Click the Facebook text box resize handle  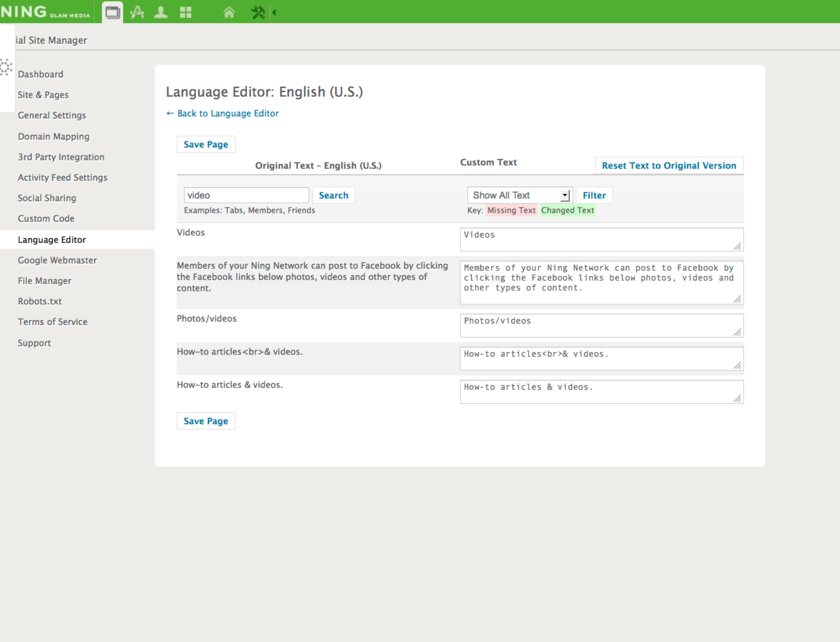[737, 299]
